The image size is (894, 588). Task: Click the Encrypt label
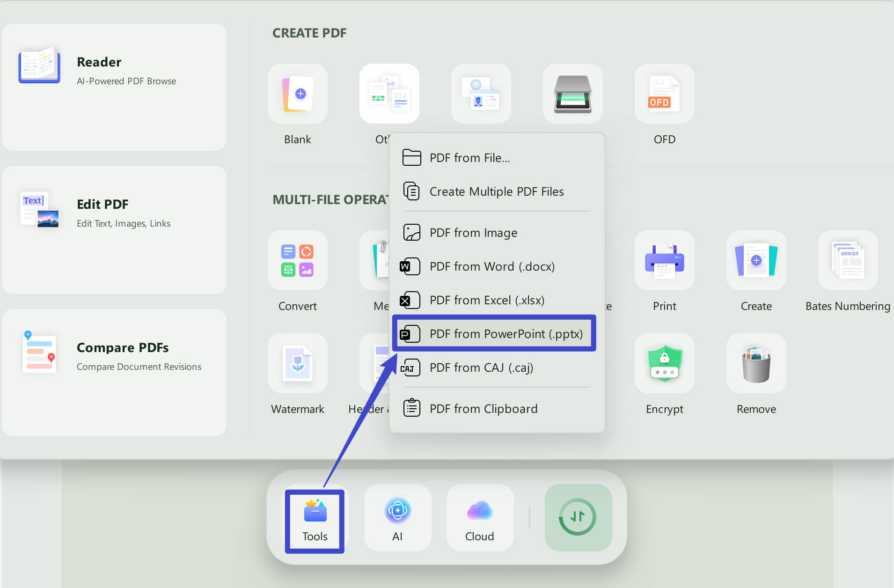(665, 409)
